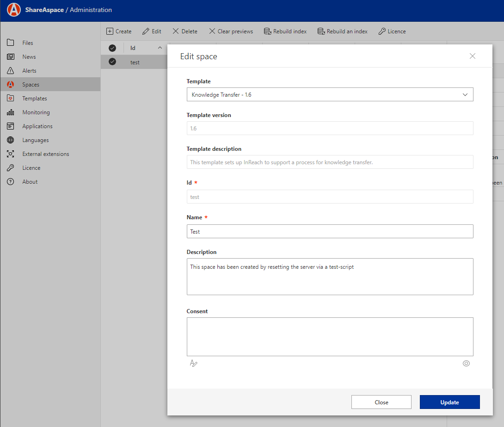The image size is (504, 427).
Task: Click the External extensions icon
Action: [x=11, y=154]
